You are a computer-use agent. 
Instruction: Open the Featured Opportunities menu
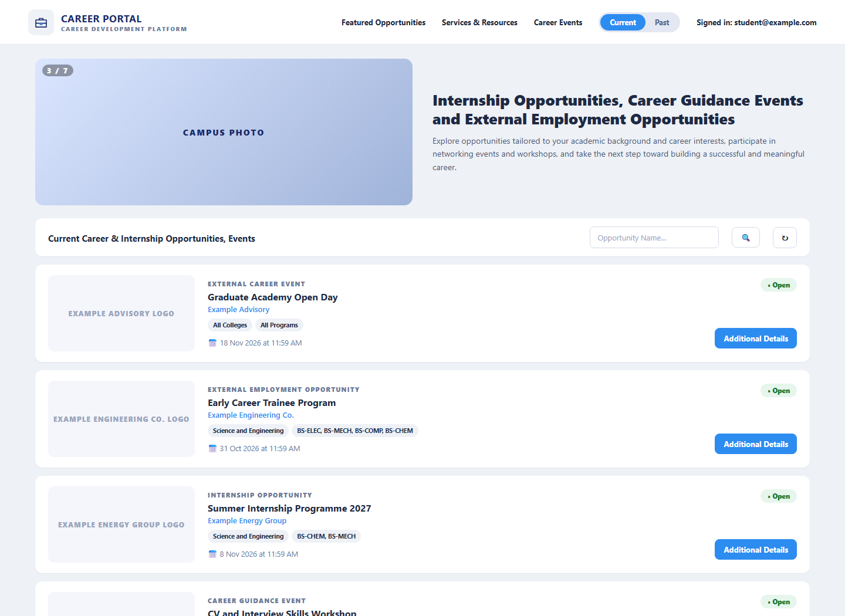(x=384, y=22)
